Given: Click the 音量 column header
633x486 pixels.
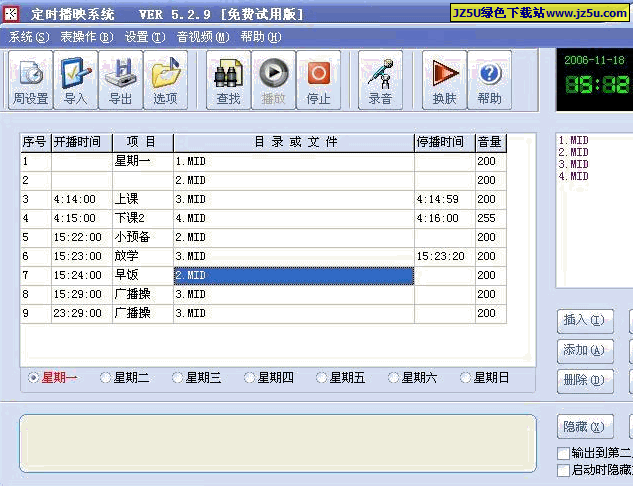Looking at the screenshot, I should click(x=490, y=142).
